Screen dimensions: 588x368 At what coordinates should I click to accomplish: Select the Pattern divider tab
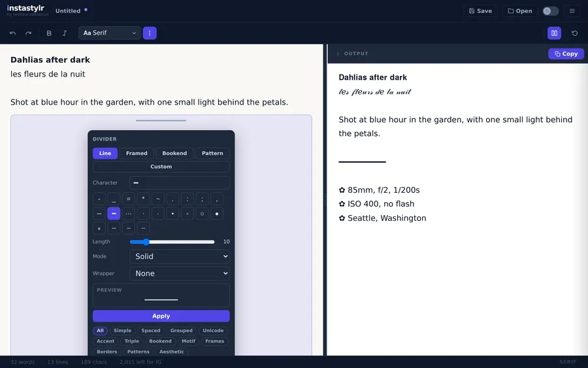[212, 153]
